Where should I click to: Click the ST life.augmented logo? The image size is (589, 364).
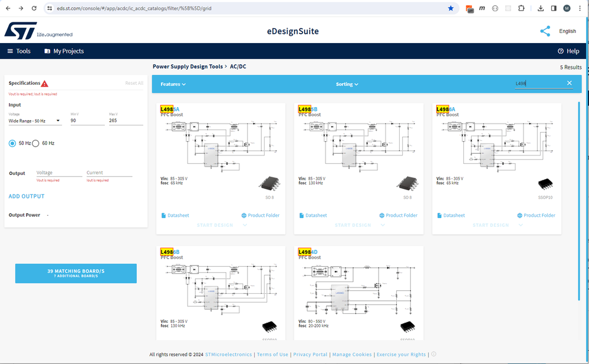coord(38,31)
